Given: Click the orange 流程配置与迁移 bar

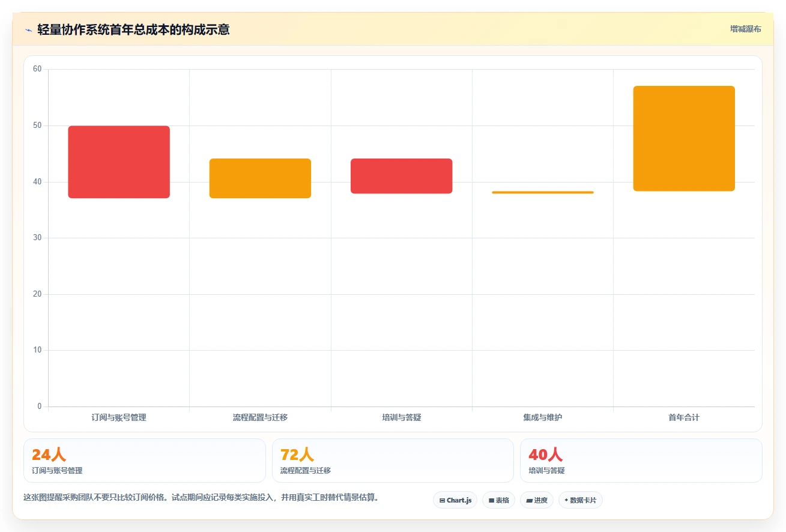Looking at the screenshot, I should [260, 178].
